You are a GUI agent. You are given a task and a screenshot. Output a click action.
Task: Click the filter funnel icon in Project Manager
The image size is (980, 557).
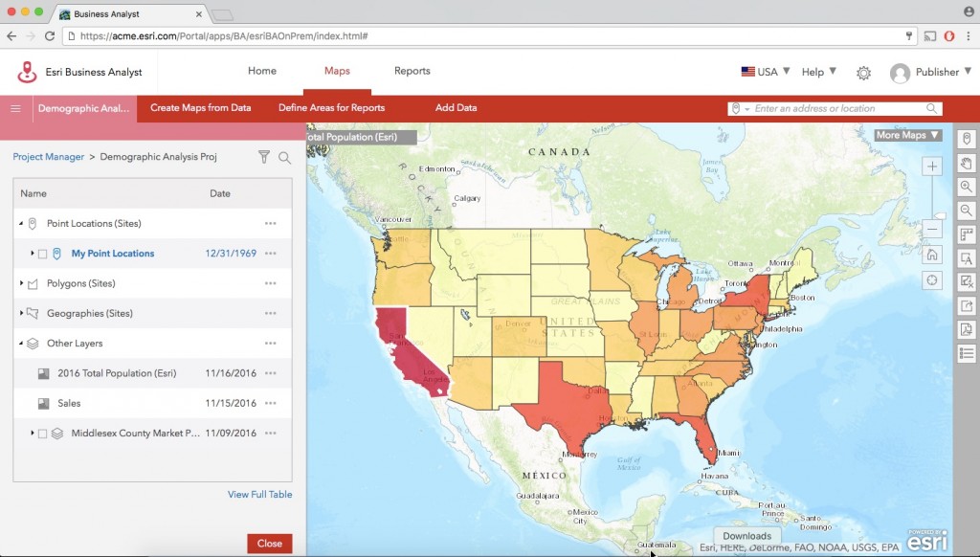264,157
